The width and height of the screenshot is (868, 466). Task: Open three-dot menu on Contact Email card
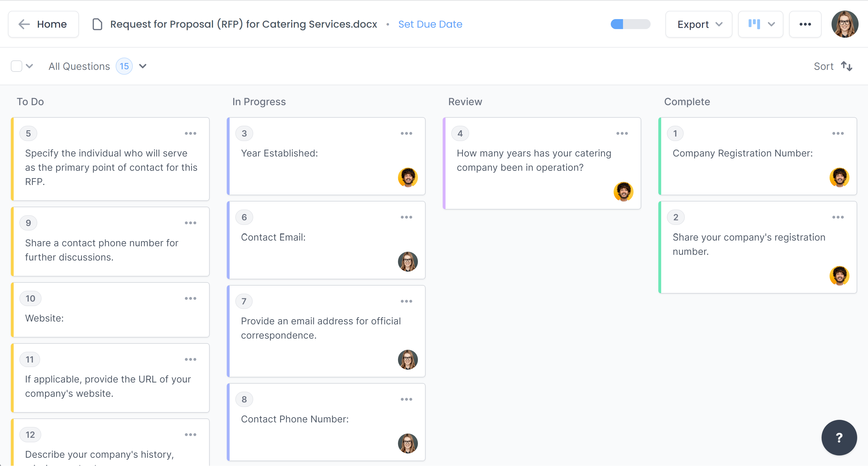click(406, 217)
